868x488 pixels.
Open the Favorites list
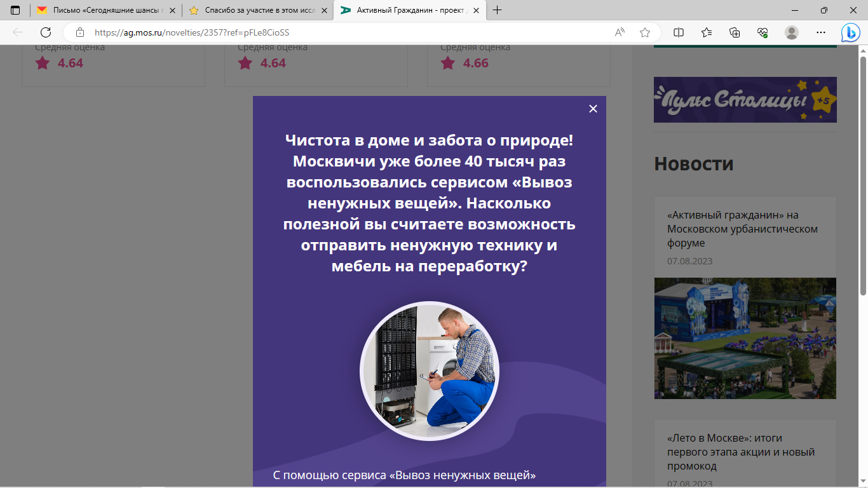click(707, 32)
